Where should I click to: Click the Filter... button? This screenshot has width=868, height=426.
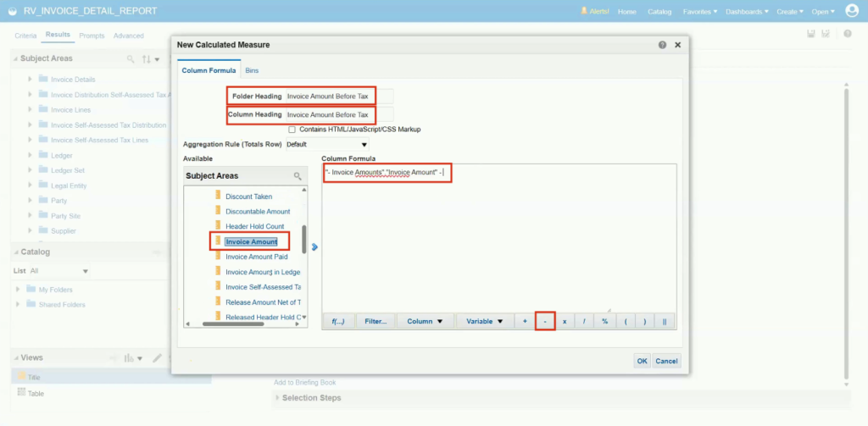click(x=376, y=321)
